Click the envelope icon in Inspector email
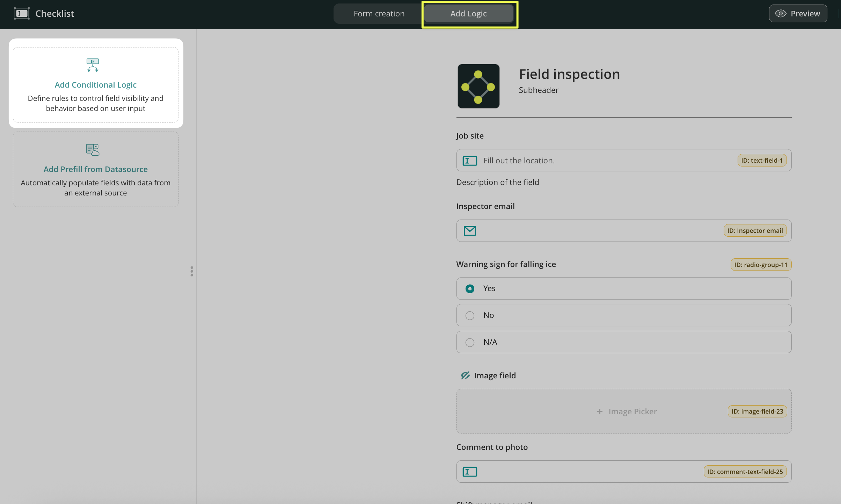Screen dimensions: 841x504 click(x=469, y=231)
